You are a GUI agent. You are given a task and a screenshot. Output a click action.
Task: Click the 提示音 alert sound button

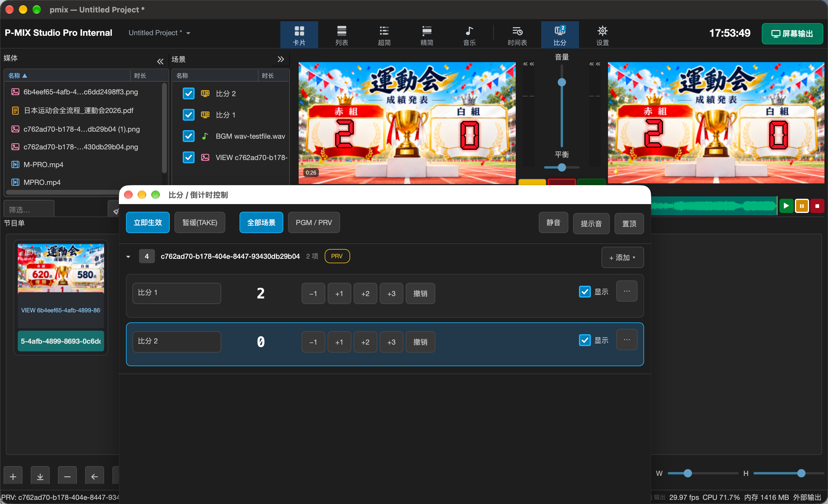591,223
